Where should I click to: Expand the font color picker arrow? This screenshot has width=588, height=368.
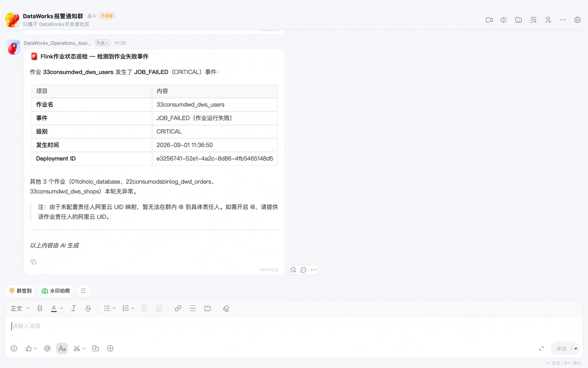pyautogui.click(x=62, y=308)
